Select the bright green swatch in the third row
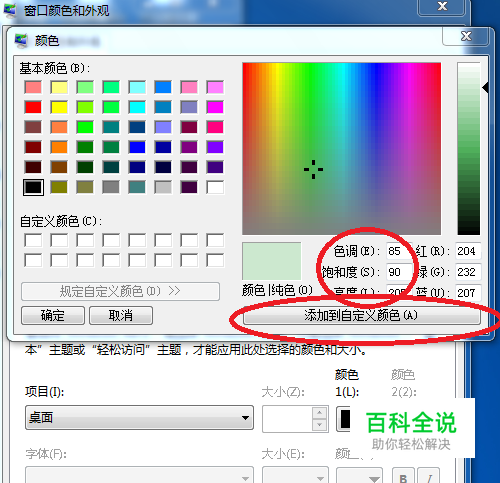Image resolution: width=500 pixels, height=483 pixels. pos(85,127)
